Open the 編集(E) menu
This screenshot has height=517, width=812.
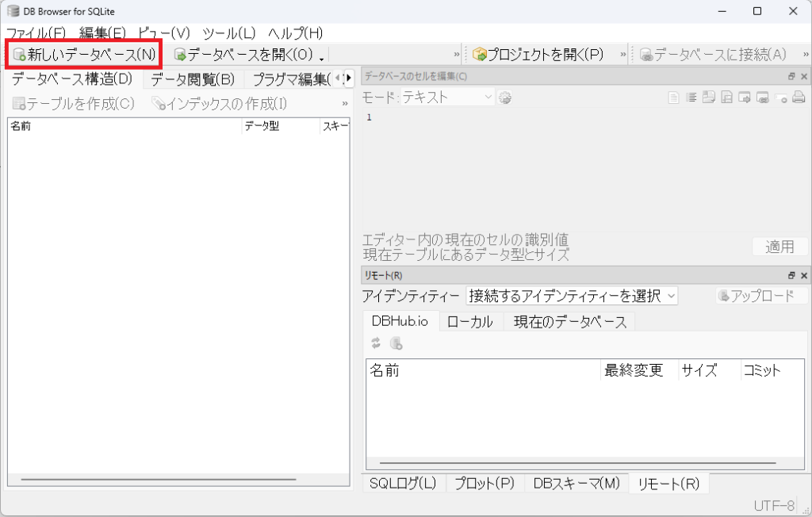tap(102, 33)
